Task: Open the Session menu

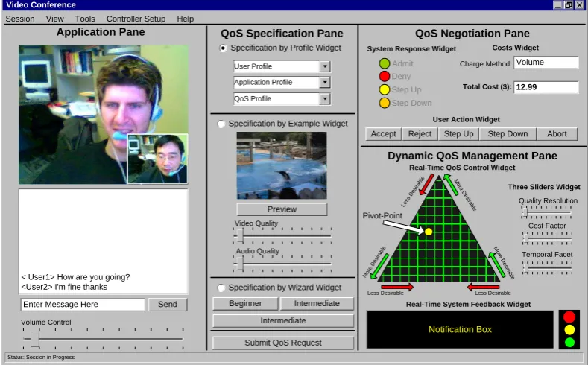Action: pyautogui.click(x=20, y=19)
